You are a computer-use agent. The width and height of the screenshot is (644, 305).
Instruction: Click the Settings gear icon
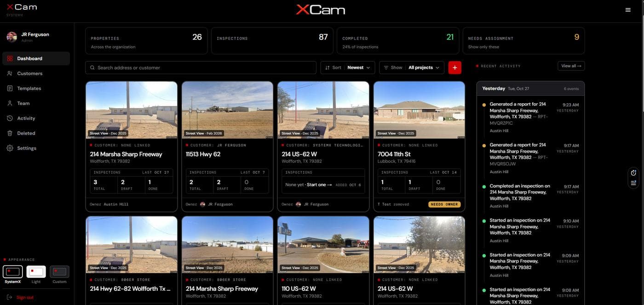coord(10,148)
